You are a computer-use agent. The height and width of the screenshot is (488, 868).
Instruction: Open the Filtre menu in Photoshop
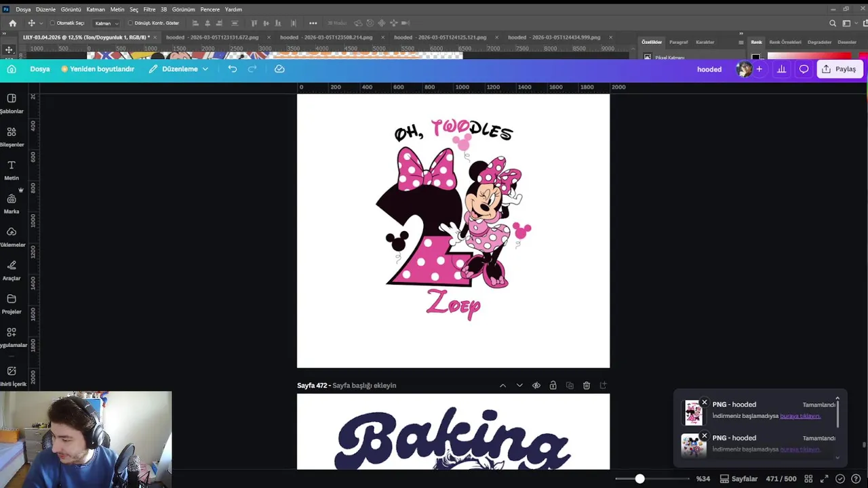149,9
